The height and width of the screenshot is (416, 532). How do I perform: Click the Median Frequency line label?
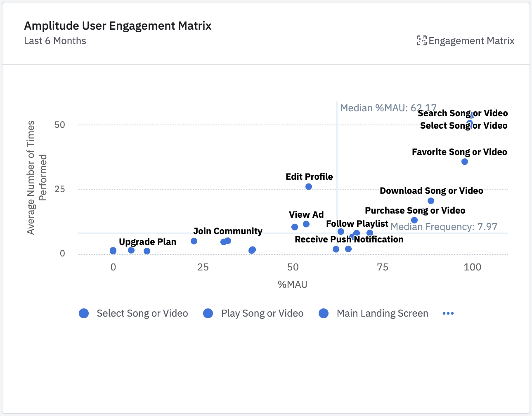coord(444,227)
